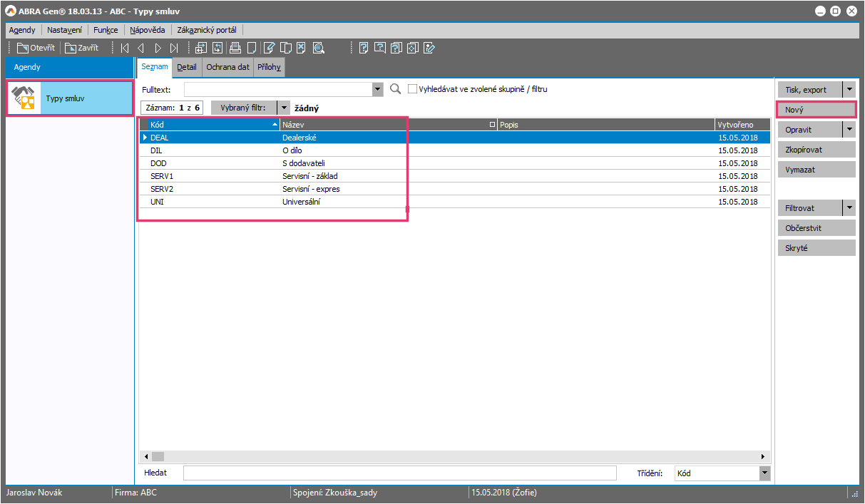This screenshot has height=504, width=865.
Task: Click the stacked pages question mark icon
Action: 396,48
